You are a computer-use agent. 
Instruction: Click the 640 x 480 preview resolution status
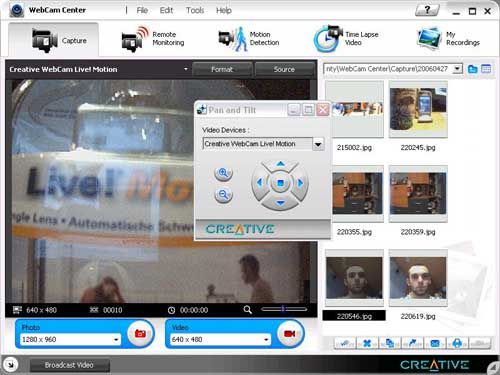[x=41, y=310]
